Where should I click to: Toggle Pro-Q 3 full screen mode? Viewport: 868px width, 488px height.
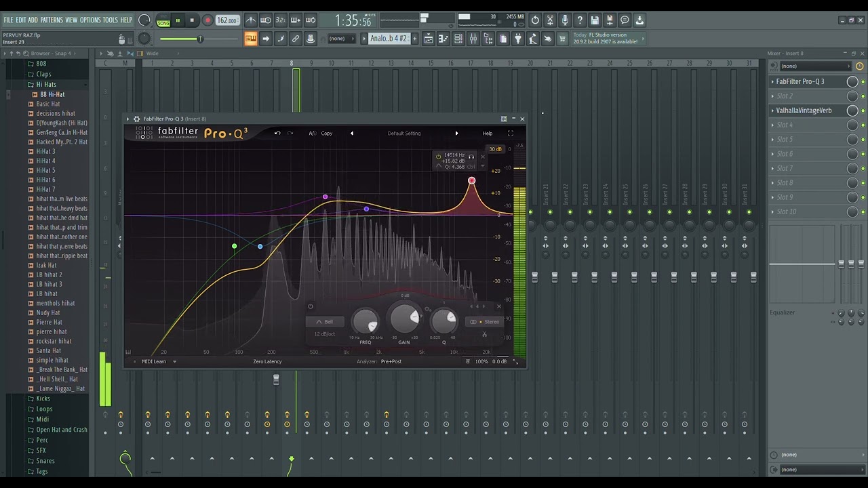(x=511, y=134)
